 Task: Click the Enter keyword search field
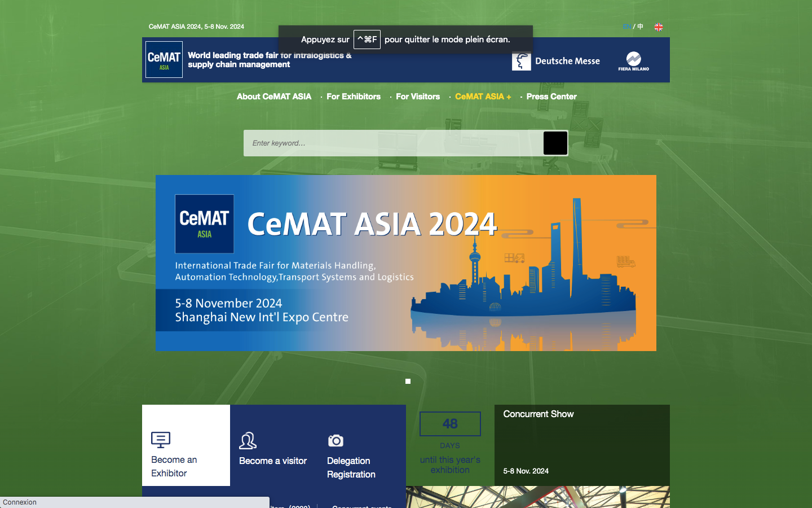pyautogui.click(x=393, y=143)
